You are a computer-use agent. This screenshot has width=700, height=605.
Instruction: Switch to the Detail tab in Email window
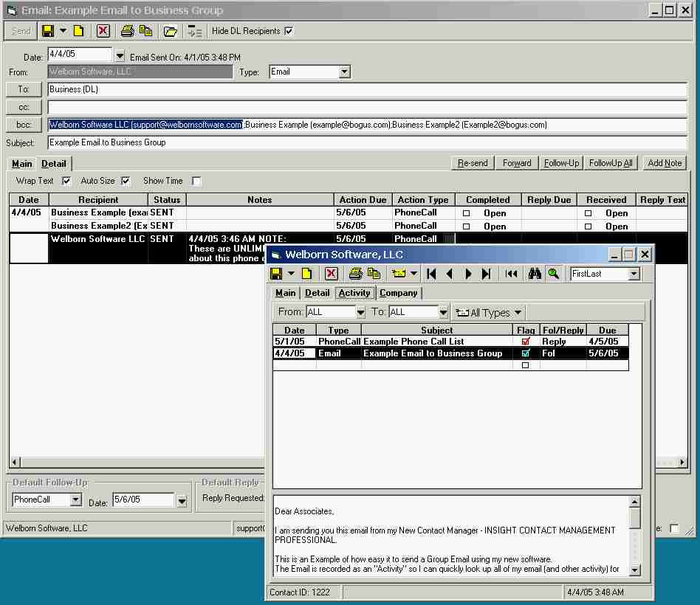[x=53, y=164]
